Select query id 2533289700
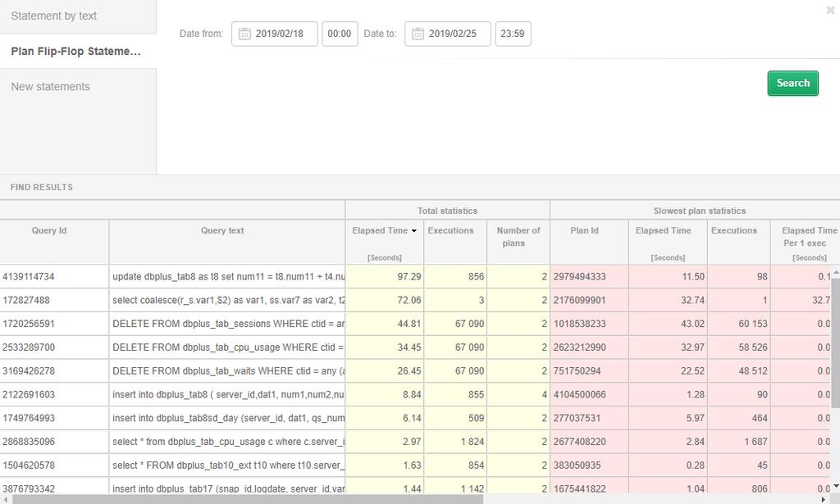Viewport: 840px width, 504px height. [29, 347]
